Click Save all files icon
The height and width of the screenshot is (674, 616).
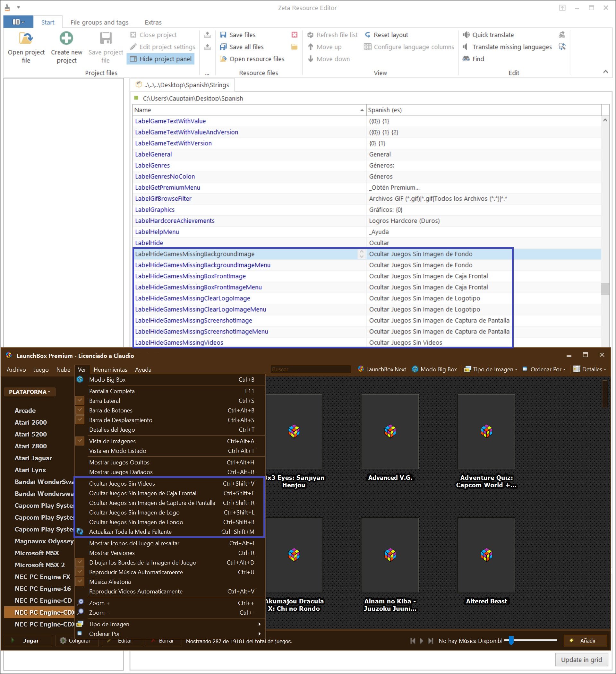point(223,47)
